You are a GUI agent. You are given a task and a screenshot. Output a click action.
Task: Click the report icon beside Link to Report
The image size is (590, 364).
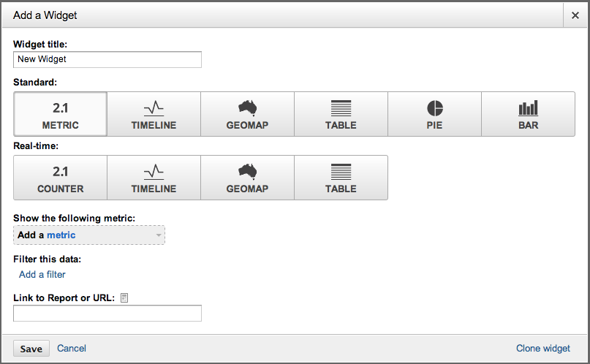[124, 297]
